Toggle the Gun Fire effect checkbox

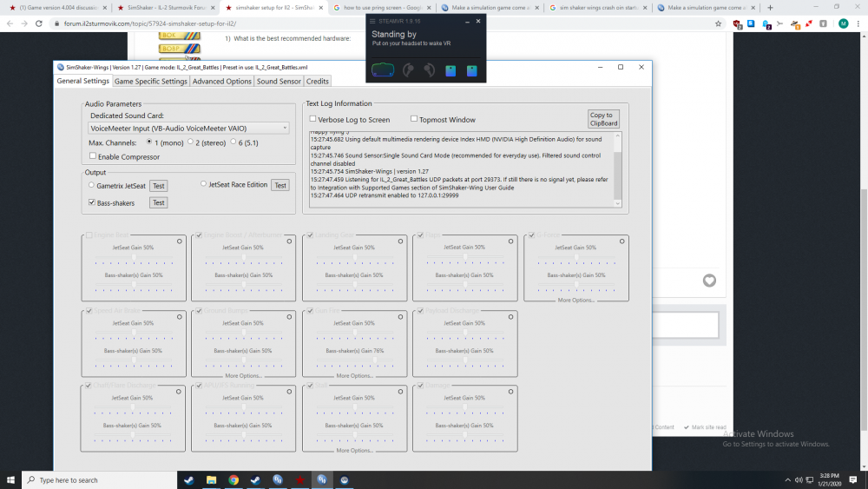click(x=310, y=311)
